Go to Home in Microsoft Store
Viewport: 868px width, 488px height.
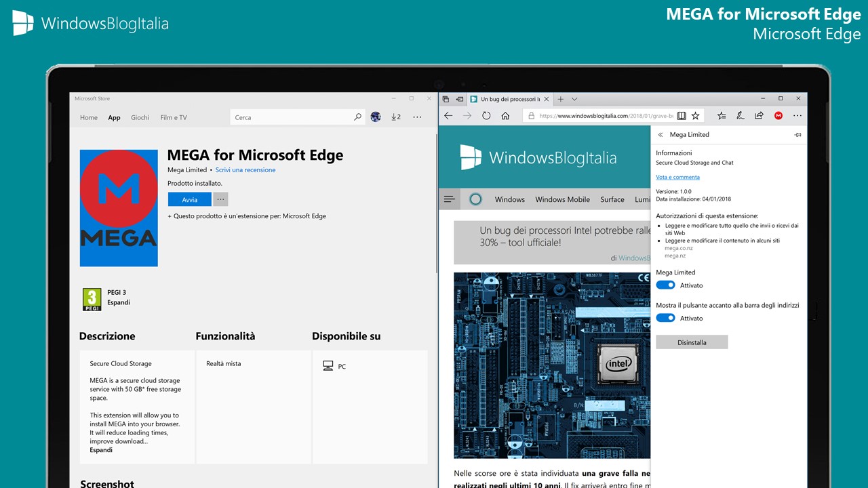(89, 117)
